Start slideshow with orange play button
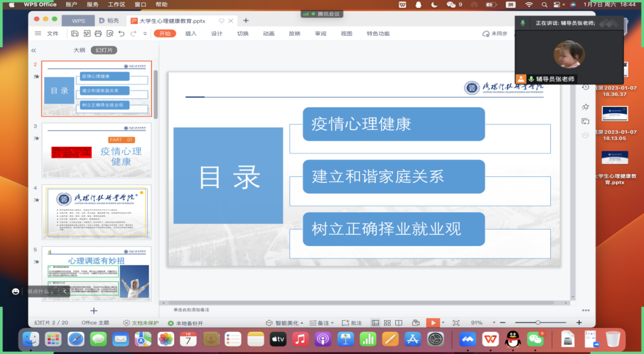This screenshot has height=354, width=644. (x=433, y=322)
